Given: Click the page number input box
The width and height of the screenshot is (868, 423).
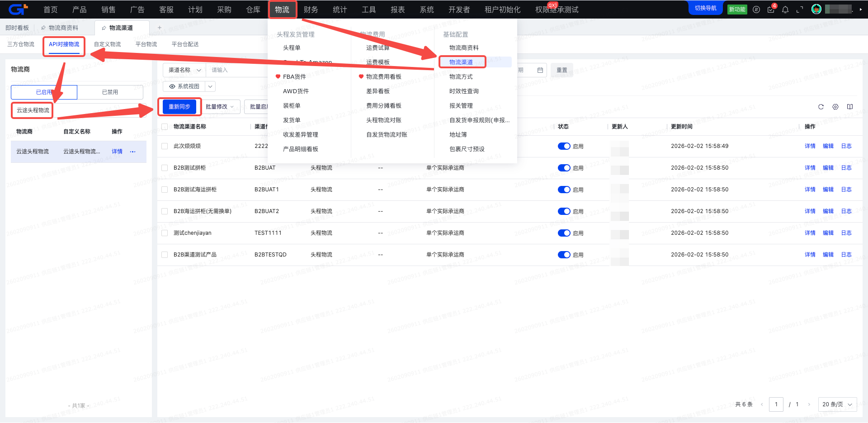Looking at the screenshot, I should pyautogui.click(x=776, y=404).
